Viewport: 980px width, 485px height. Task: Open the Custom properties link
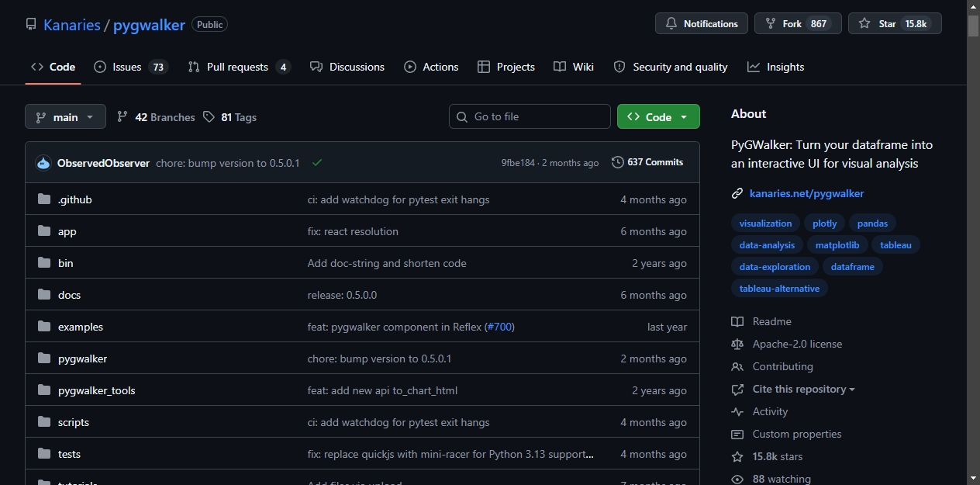click(x=786, y=434)
